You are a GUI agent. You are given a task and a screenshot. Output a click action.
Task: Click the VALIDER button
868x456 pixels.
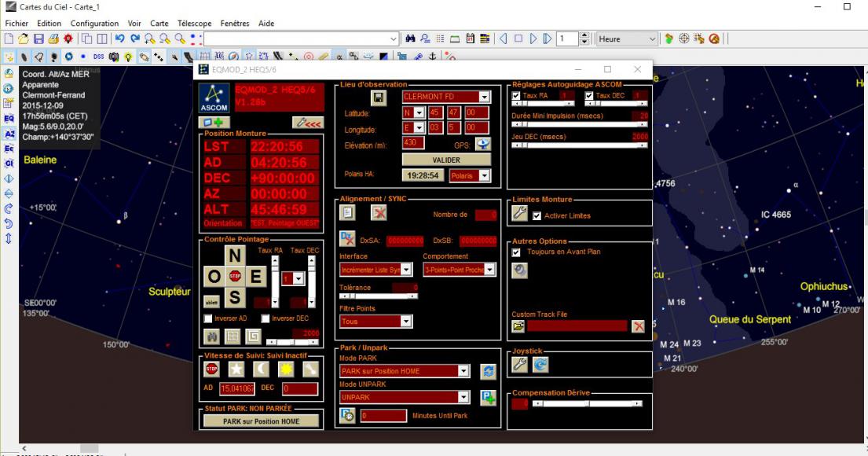[x=446, y=160]
